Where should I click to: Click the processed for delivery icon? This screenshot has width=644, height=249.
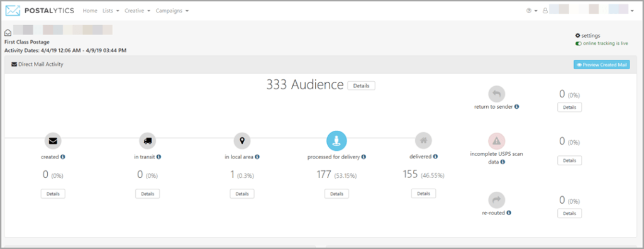click(336, 141)
